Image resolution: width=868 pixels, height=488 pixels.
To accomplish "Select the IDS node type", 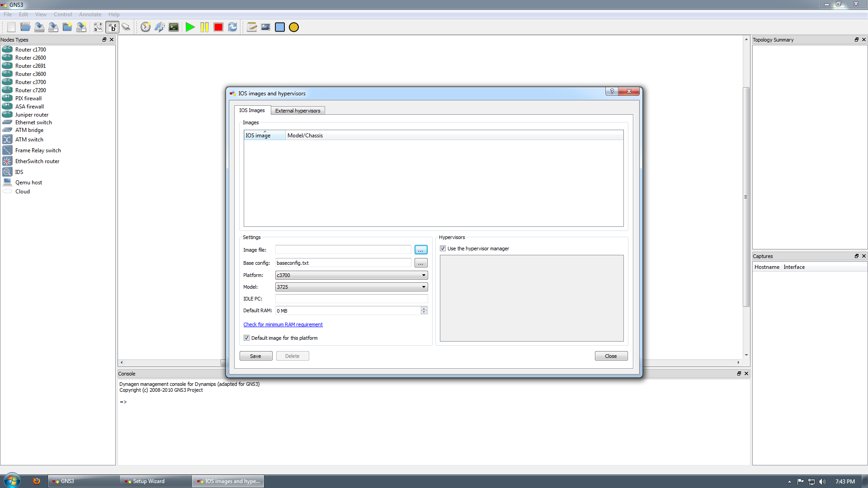I will (x=19, y=172).
